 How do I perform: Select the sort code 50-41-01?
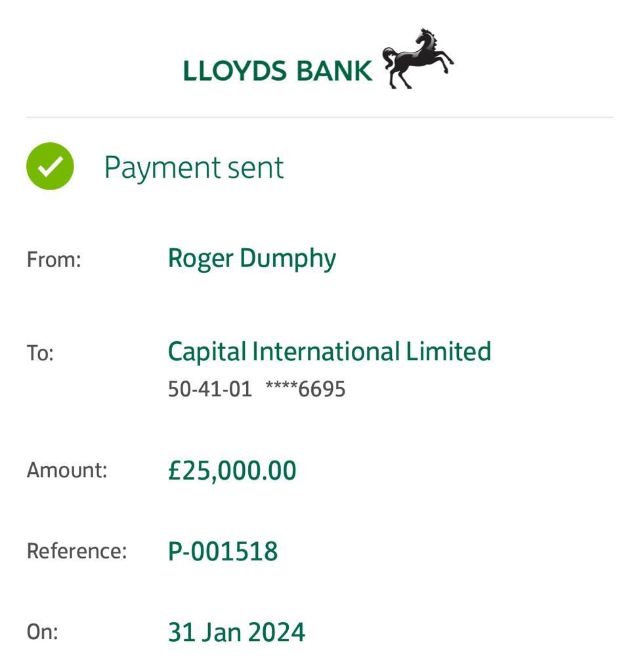(x=210, y=389)
